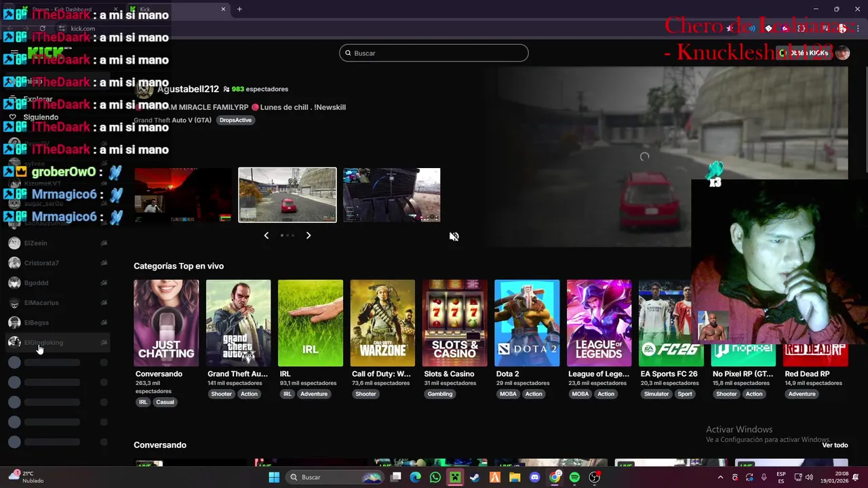Open the Just Chatting category card
Viewport: 868px width, 488px height.
click(x=166, y=323)
